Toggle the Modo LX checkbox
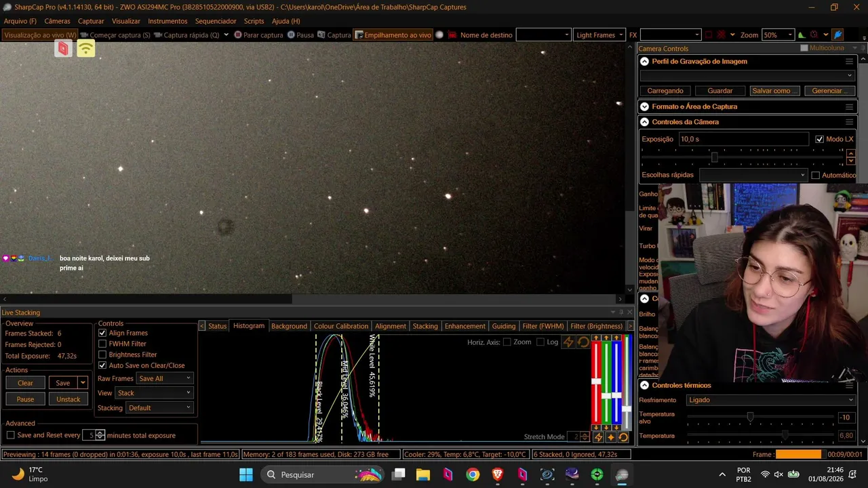 coord(819,139)
